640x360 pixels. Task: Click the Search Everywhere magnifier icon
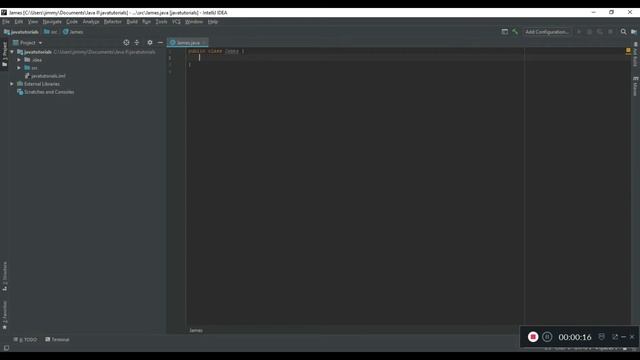pyautogui.click(x=623, y=32)
